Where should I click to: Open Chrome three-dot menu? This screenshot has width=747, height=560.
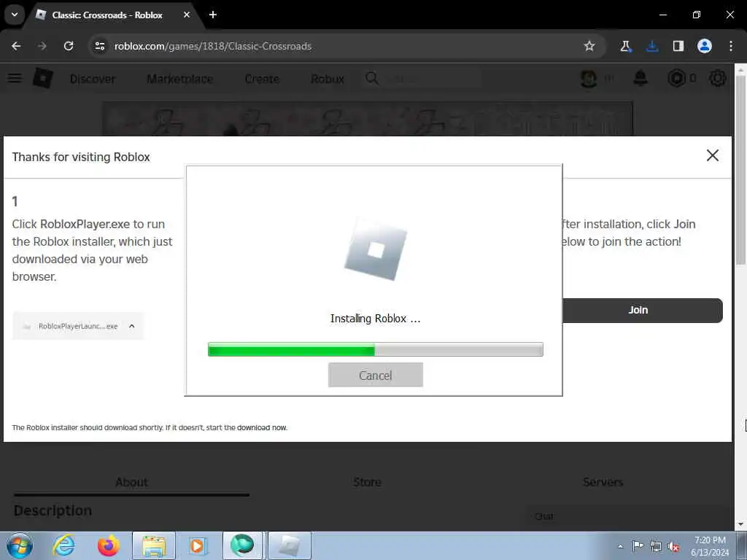click(731, 46)
